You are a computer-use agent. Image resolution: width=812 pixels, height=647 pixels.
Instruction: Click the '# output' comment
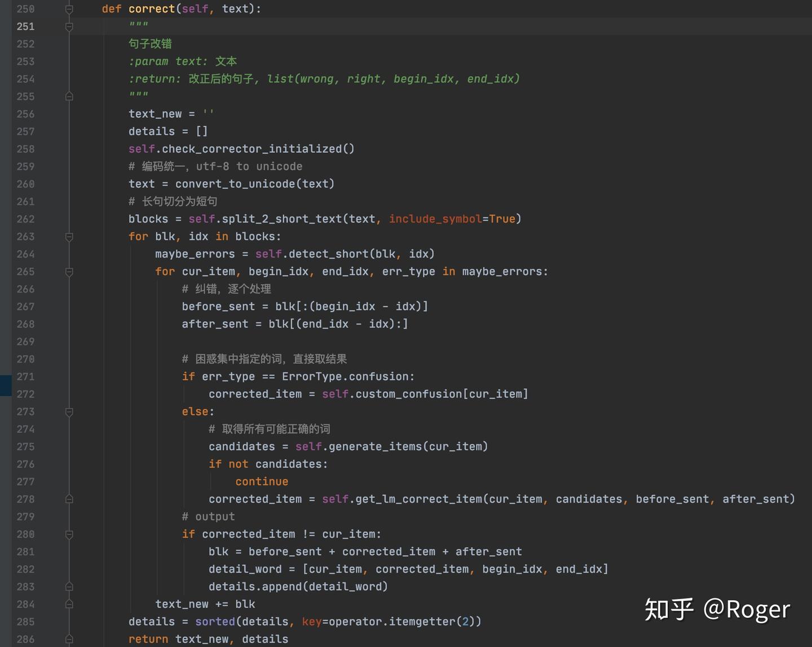point(208,517)
